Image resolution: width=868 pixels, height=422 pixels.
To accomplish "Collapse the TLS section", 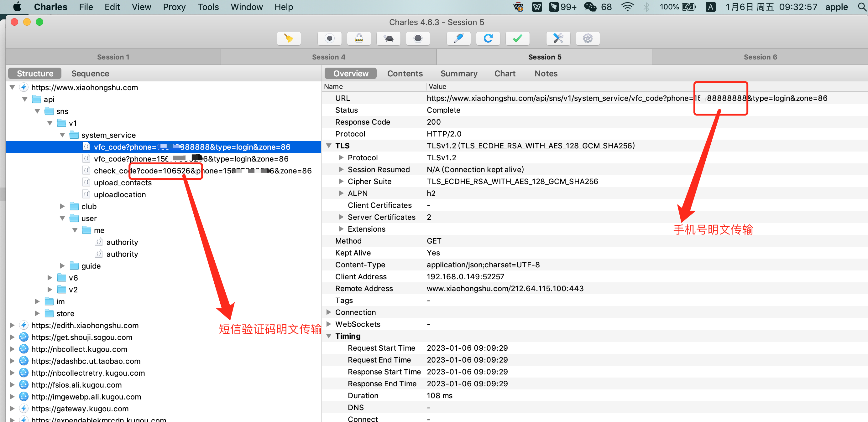I will pyautogui.click(x=328, y=146).
